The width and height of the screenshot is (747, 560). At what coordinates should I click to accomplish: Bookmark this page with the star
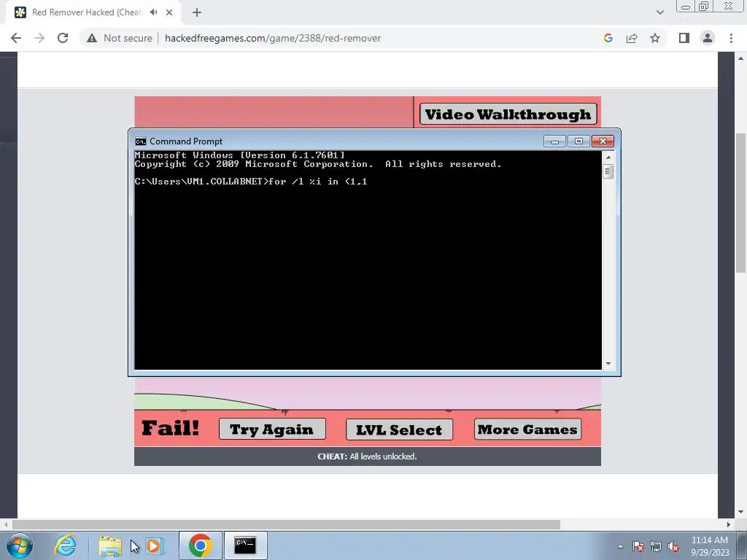point(655,38)
